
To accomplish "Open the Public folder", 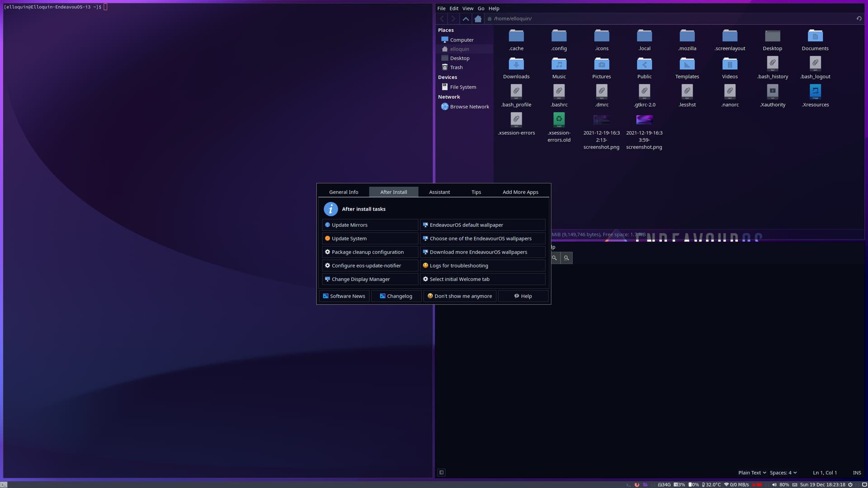I will [644, 68].
